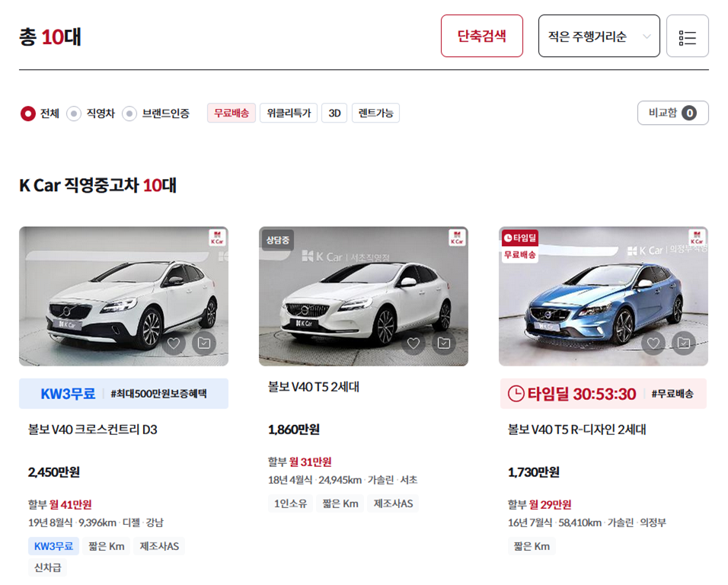The height and width of the screenshot is (585, 728).
Task: Select the 직영차 radio button
Action: [74, 113]
